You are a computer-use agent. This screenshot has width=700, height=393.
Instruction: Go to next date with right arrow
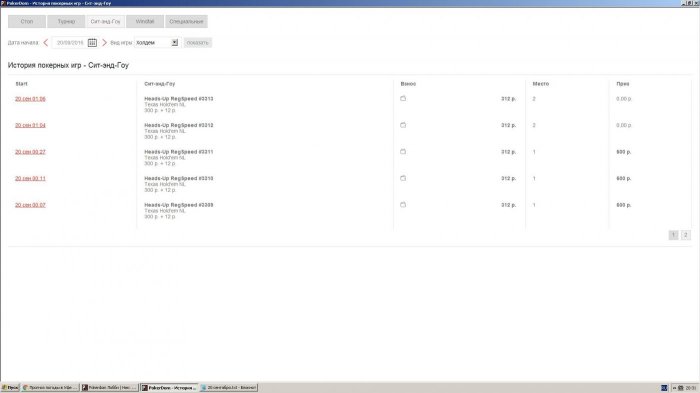click(104, 42)
